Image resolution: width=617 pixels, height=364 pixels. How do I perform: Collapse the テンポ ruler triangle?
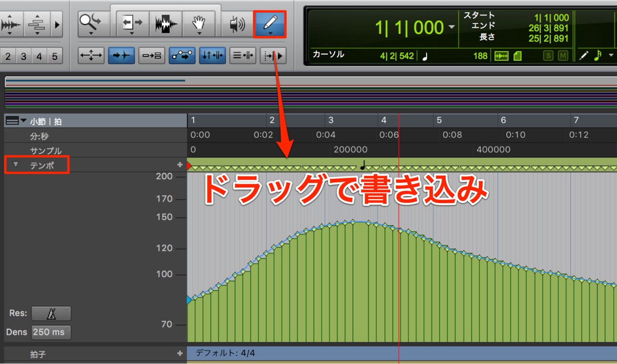[16, 165]
